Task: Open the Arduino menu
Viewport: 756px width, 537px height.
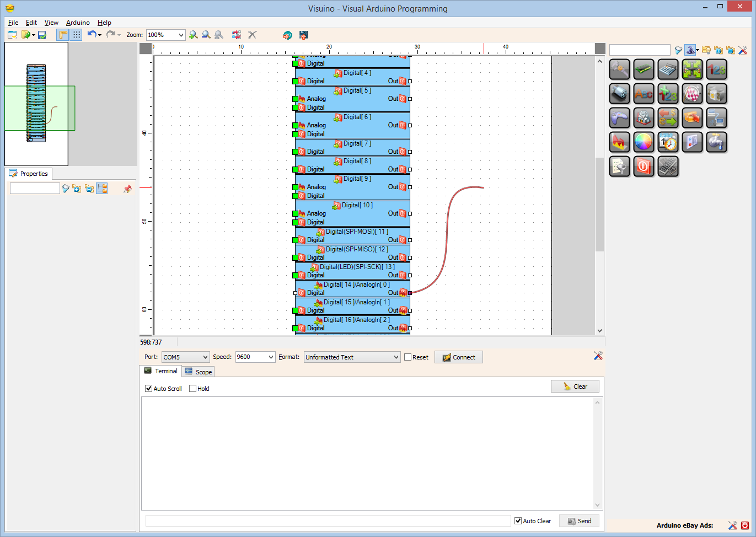Action: coord(78,23)
